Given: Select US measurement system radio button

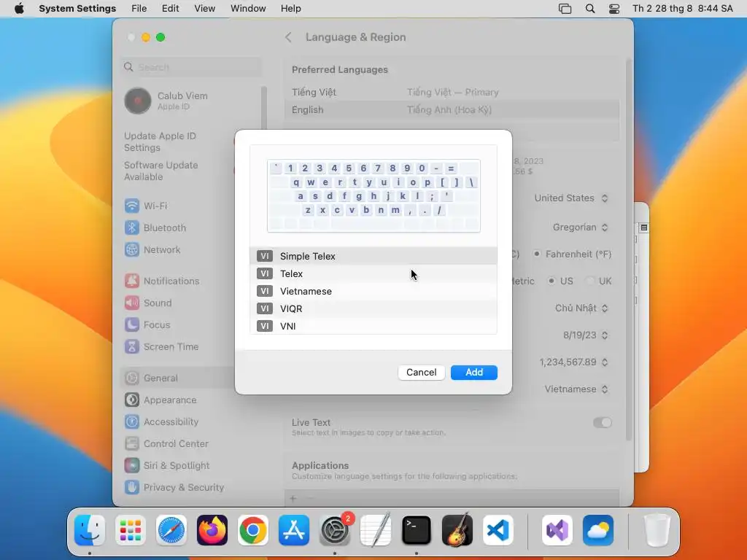Looking at the screenshot, I should tap(551, 281).
